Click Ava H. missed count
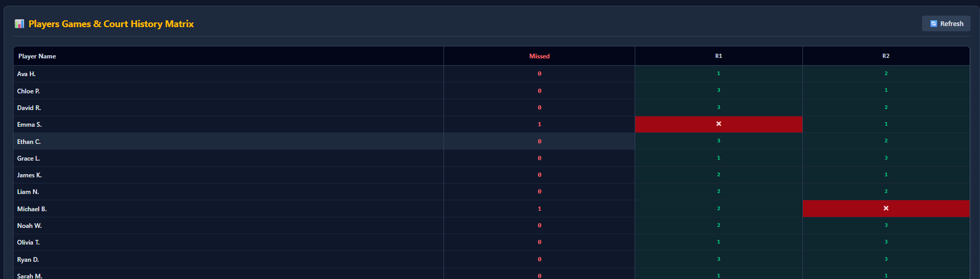 [540, 74]
